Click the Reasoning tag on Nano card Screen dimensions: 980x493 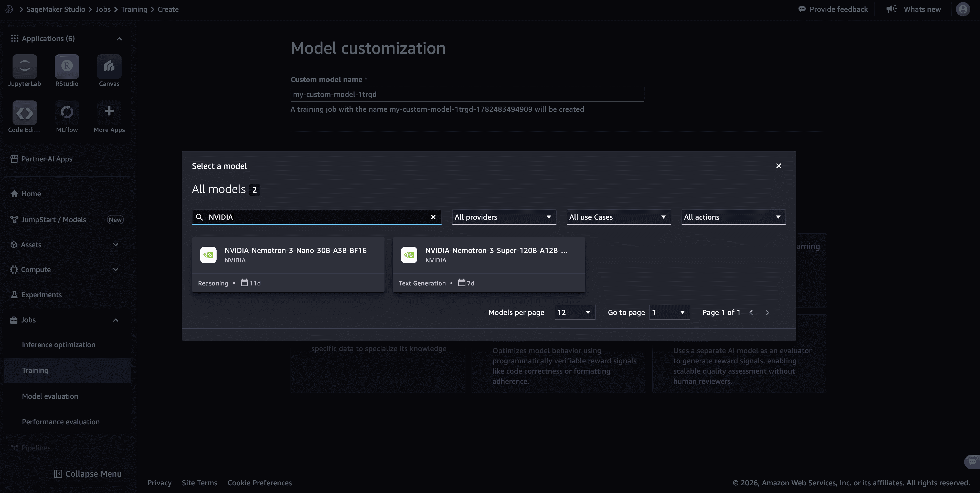tap(213, 283)
